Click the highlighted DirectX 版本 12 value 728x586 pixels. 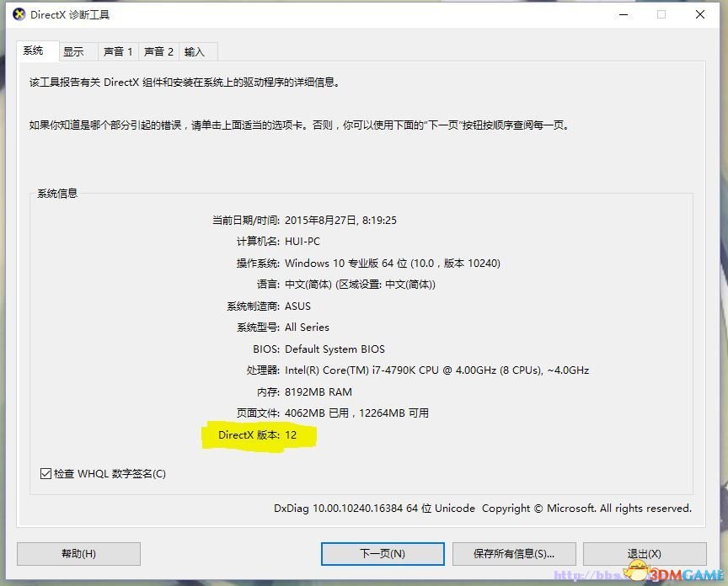(291, 435)
